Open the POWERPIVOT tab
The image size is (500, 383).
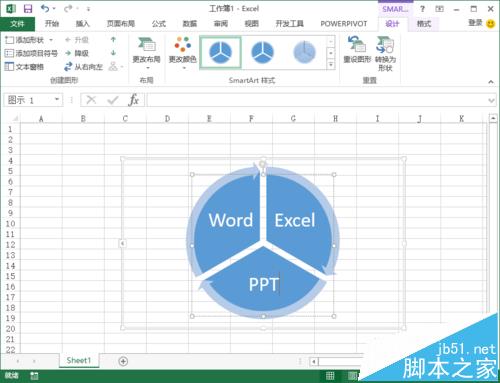tap(344, 24)
